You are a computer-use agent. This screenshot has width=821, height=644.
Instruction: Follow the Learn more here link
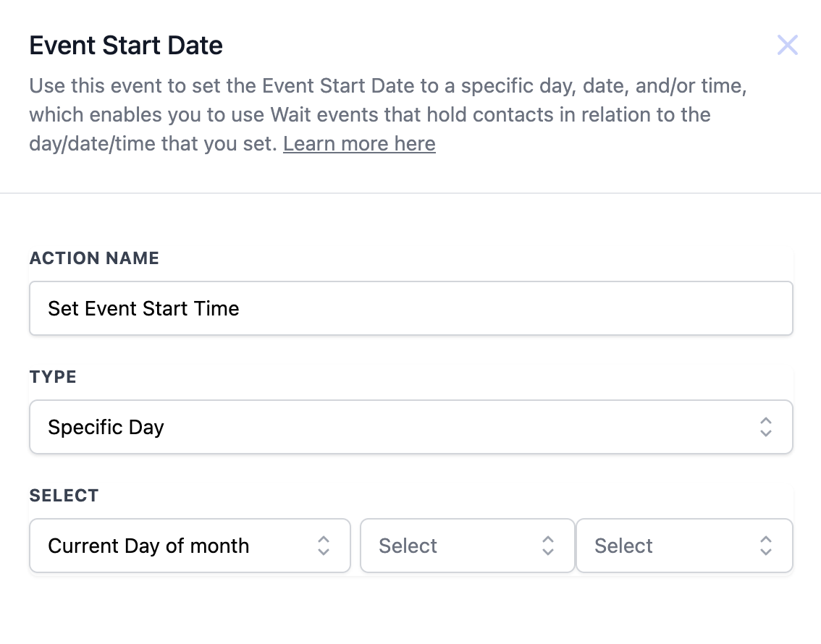point(359,144)
